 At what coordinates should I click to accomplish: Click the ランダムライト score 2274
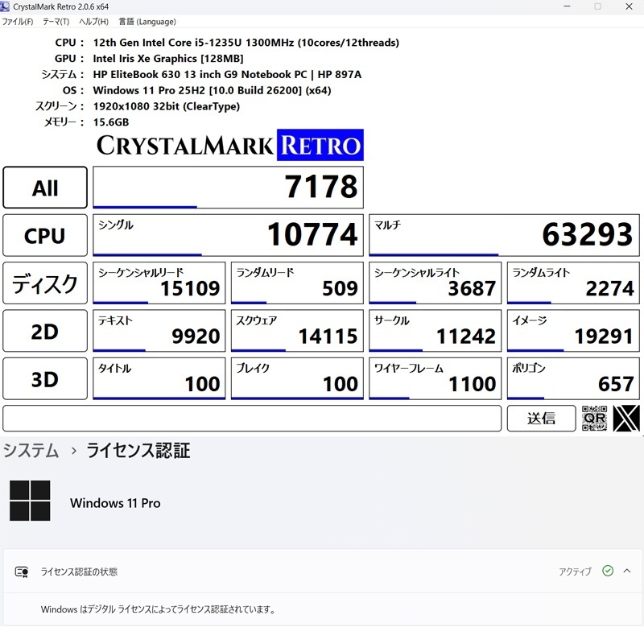pyautogui.click(x=573, y=283)
